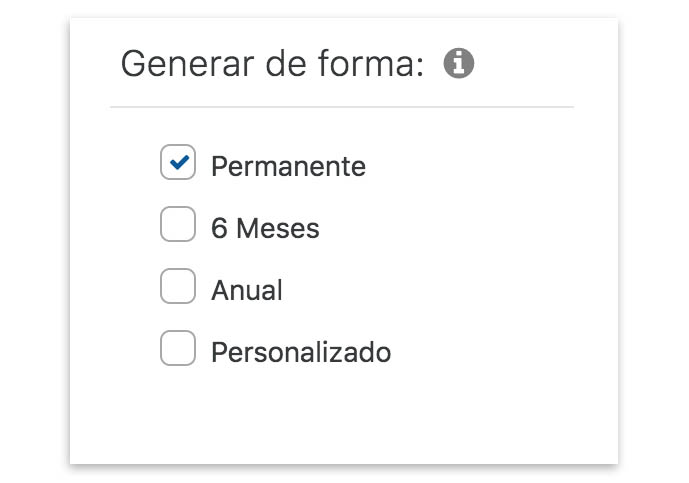
Task: Pick the Anual label text
Action: point(247,291)
